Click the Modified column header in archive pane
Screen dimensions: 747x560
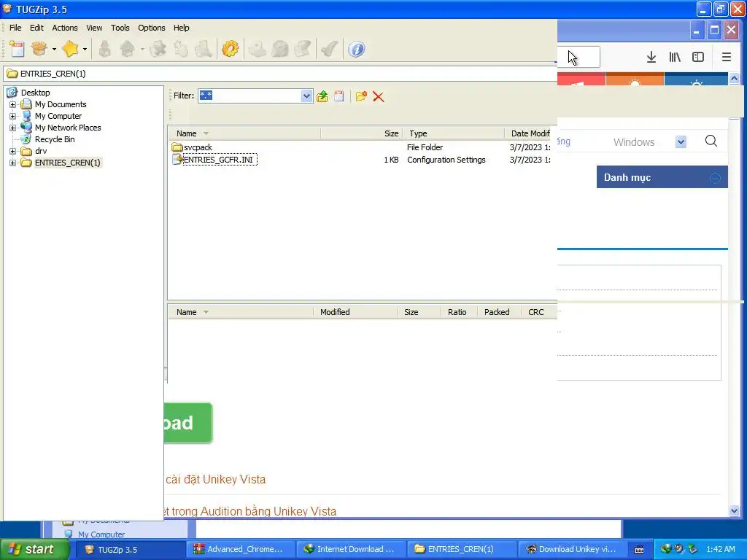(355, 312)
